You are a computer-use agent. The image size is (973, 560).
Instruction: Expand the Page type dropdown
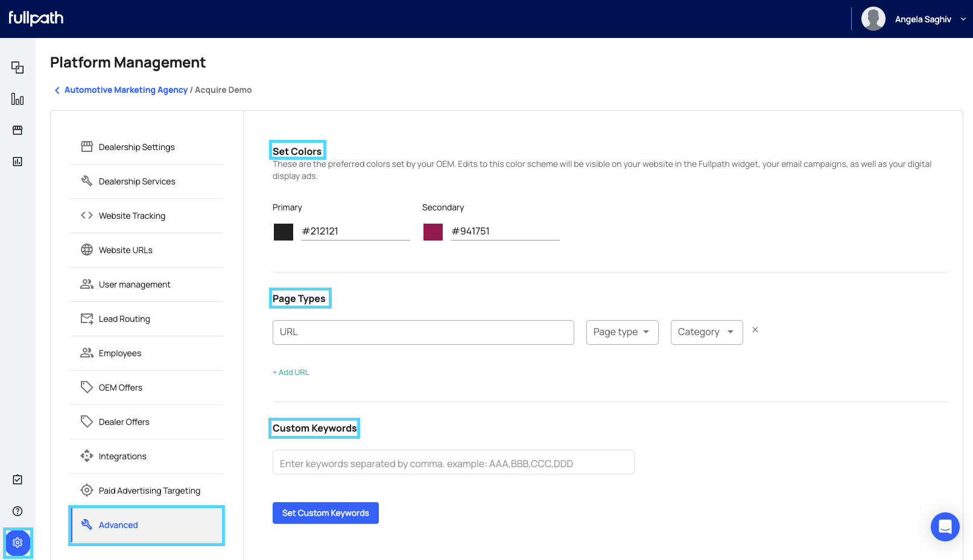(622, 332)
